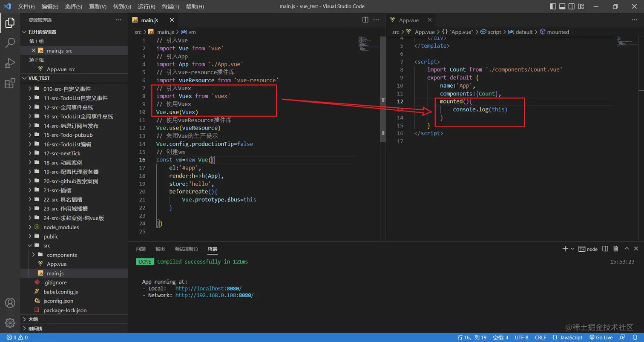Show errors and warnings in status bar
Screen dimensions: 644x342
coord(17,337)
